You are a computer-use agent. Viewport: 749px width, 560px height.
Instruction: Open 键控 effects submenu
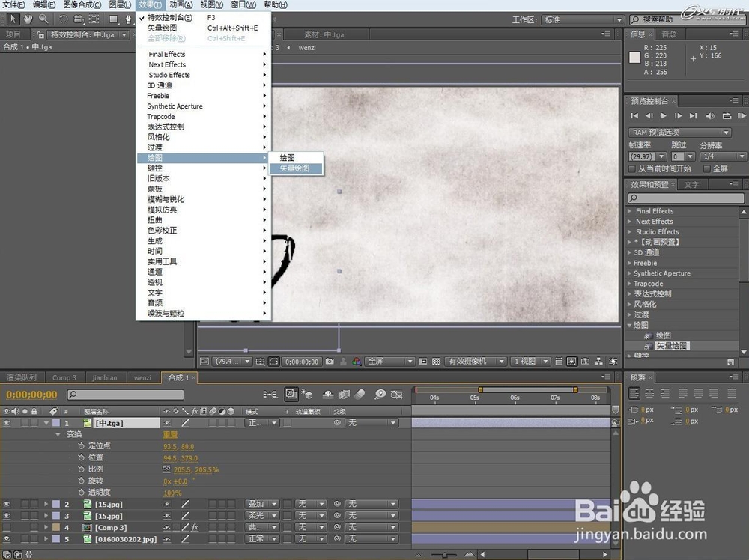pyautogui.click(x=204, y=168)
